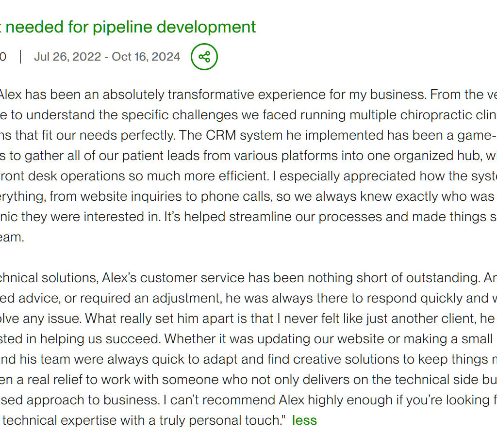Click the green share icon
The image size is (497, 448).
click(x=204, y=57)
